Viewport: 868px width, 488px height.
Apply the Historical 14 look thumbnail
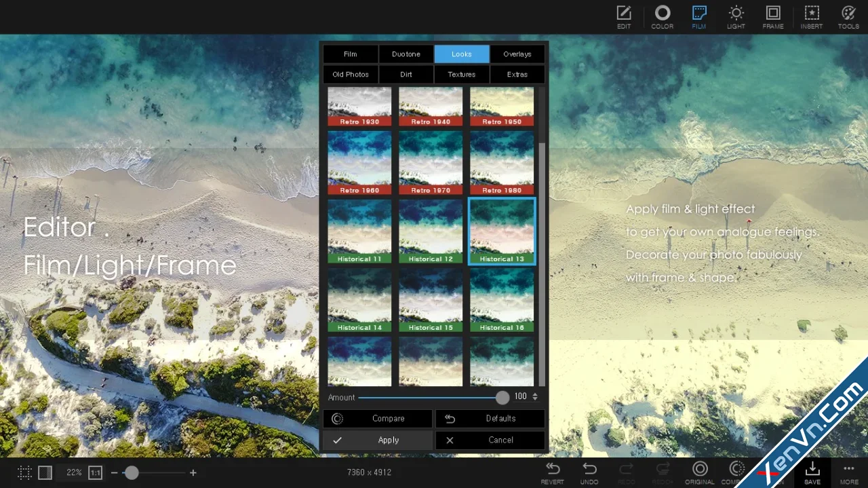click(x=359, y=300)
